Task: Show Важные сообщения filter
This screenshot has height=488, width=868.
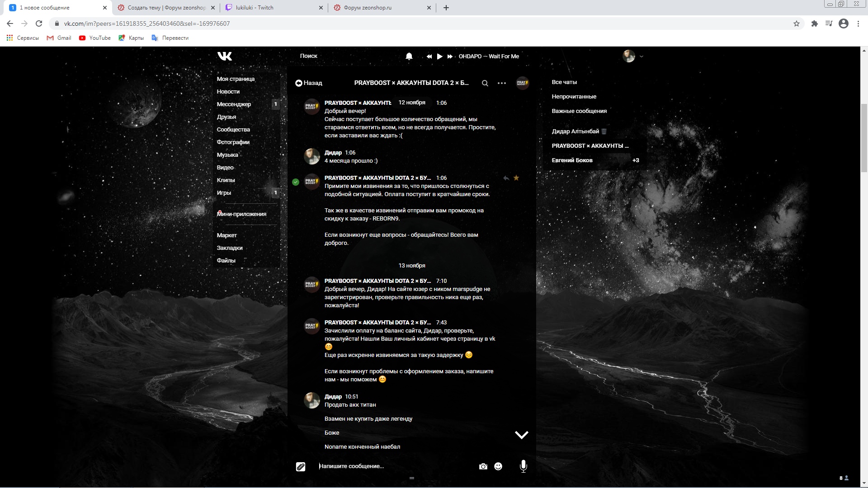Action: tap(579, 111)
